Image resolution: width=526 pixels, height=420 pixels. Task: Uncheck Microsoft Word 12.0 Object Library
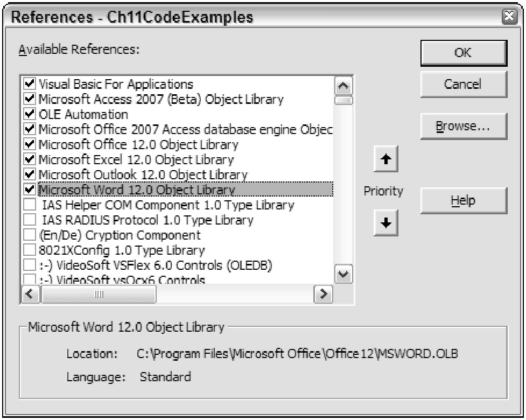coord(30,190)
